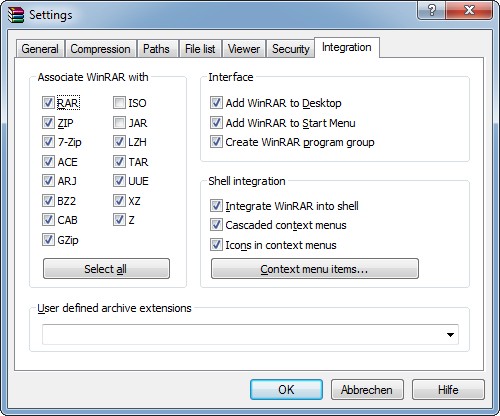Viewport: 500px width, 416px height.
Task: Select the File list tab
Action: pos(200,49)
